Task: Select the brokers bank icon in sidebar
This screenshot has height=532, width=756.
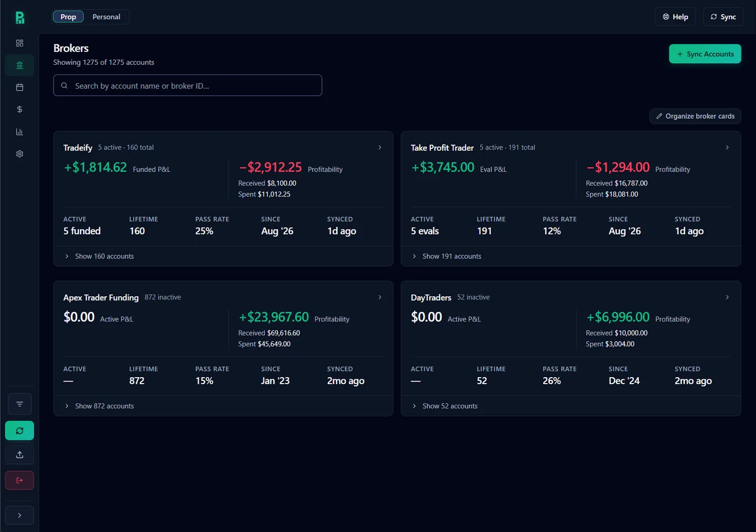Action: [19, 65]
